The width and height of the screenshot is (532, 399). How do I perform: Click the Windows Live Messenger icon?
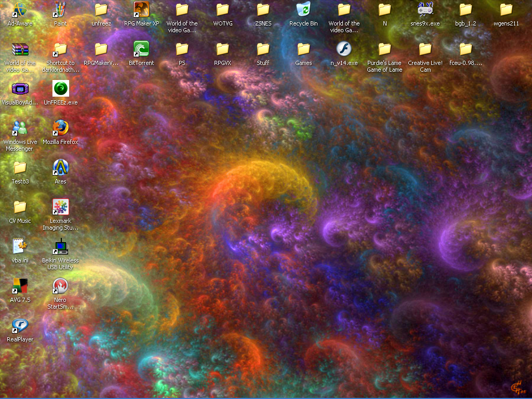click(20, 128)
